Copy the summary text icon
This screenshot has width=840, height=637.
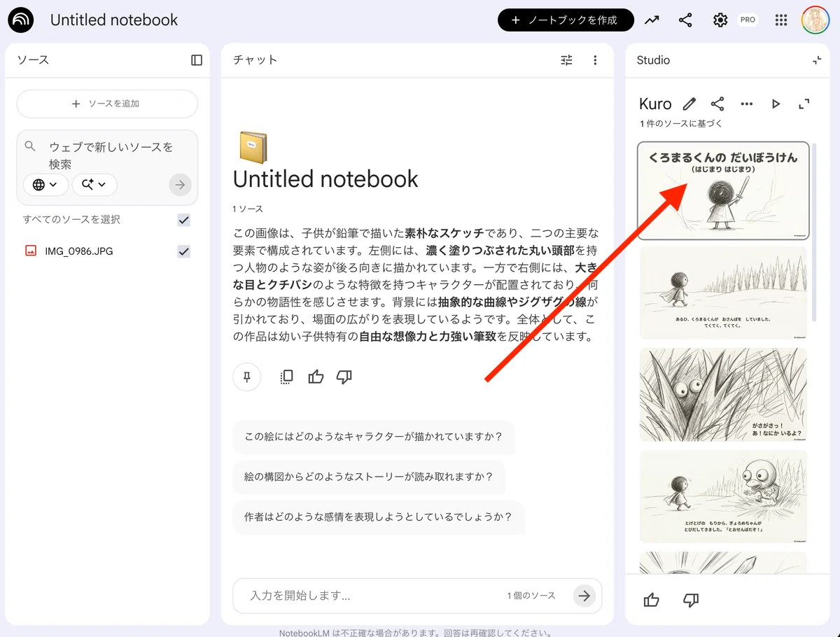[286, 377]
